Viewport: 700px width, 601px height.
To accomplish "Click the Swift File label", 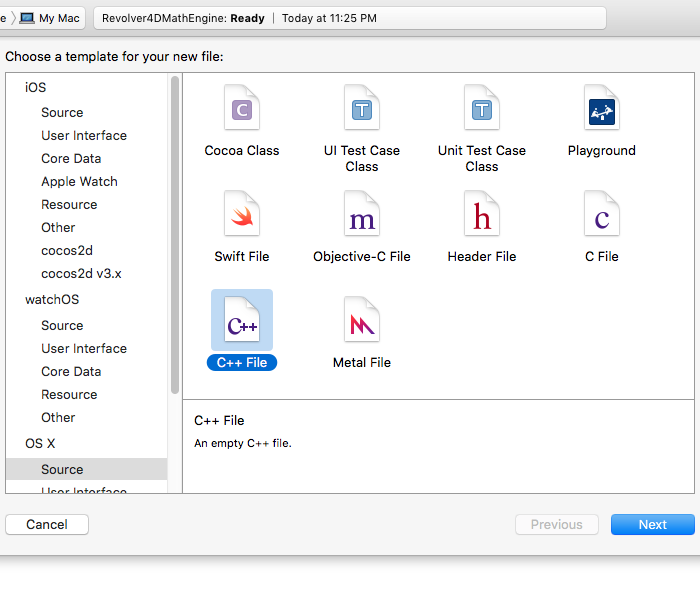I will click(x=242, y=257).
